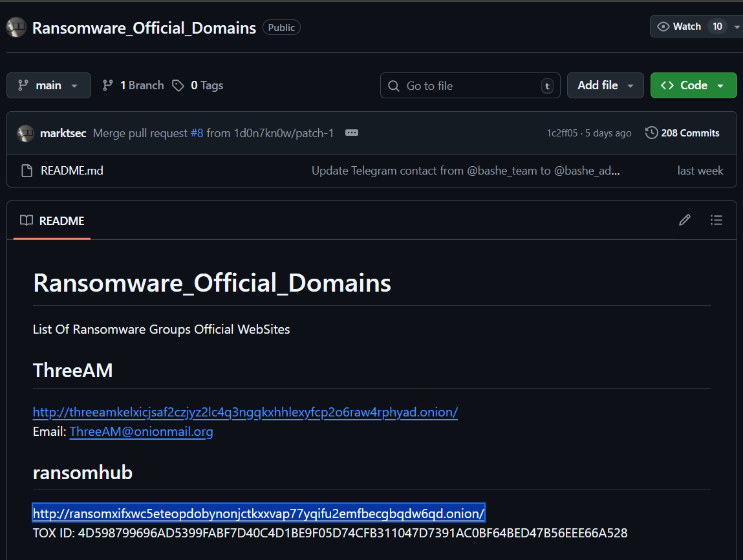The height and width of the screenshot is (560, 743).
Task: Click the ThreeAM section heading
Action: pos(73,371)
